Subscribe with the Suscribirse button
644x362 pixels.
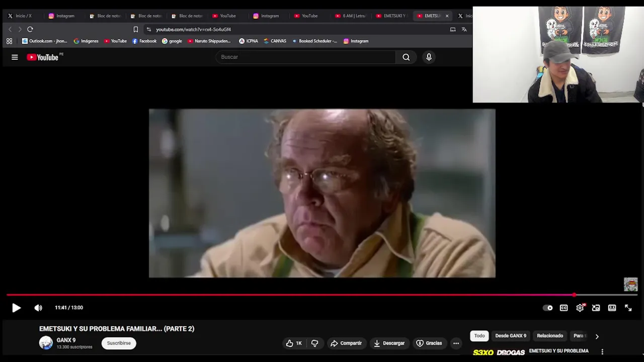click(x=119, y=343)
